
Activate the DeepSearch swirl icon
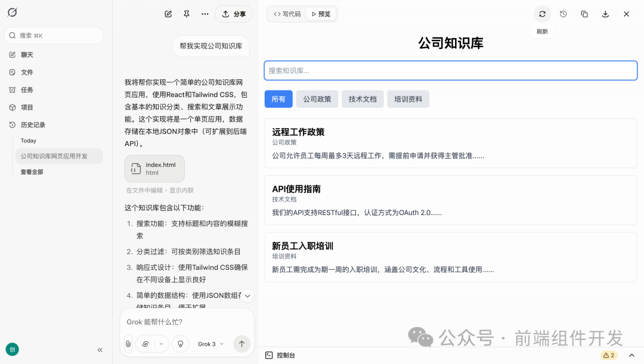click(x=145, y=344)
